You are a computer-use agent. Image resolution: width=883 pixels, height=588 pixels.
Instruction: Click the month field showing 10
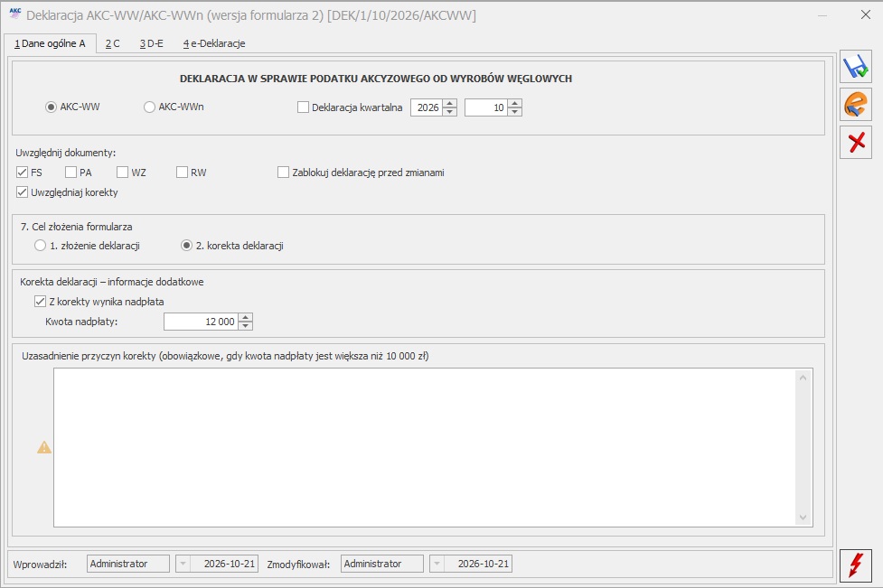[486, 107]
